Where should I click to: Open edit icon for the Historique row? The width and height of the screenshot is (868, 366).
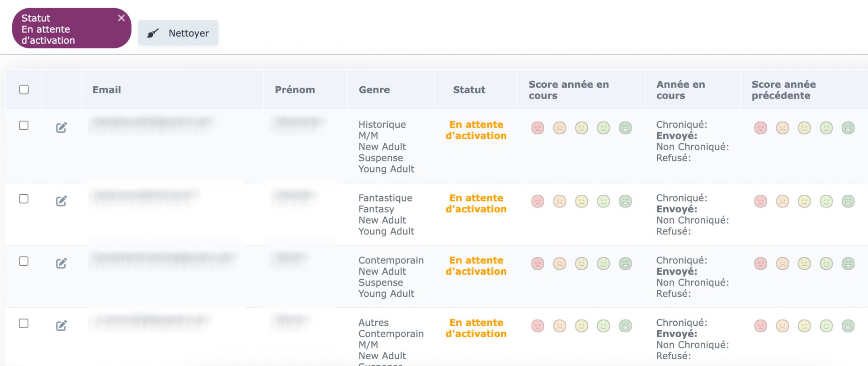pyautogui.click(x=61, y=128)
